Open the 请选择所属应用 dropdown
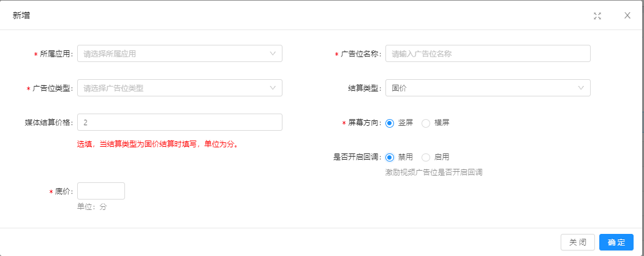644x256 pixels. (x=172, y=53)
